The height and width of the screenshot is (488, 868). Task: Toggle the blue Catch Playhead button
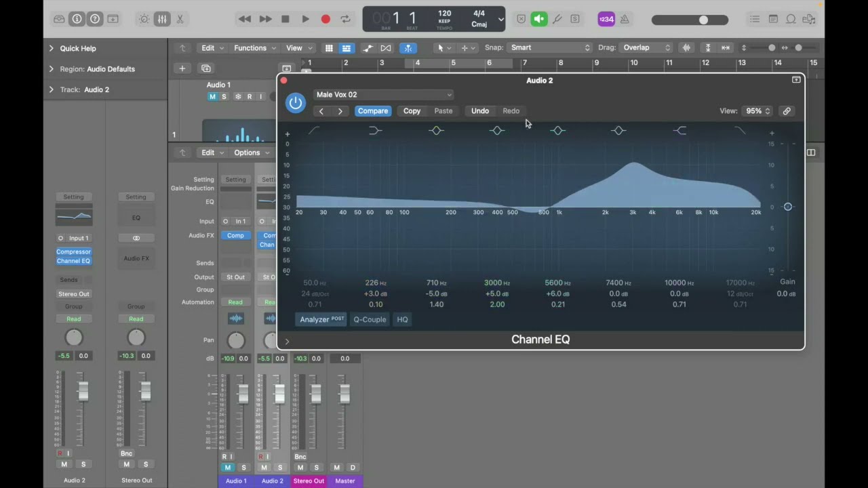[x=408, y=47]
